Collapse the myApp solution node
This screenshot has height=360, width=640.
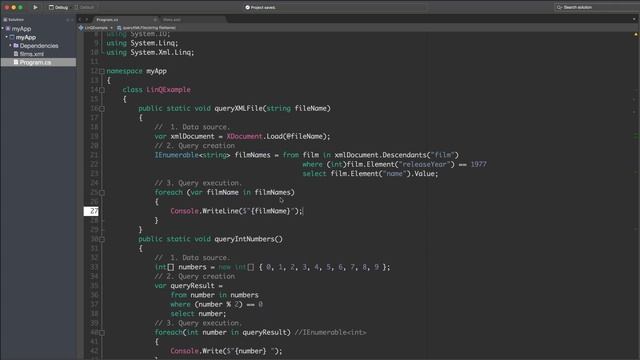pos(3,29)
